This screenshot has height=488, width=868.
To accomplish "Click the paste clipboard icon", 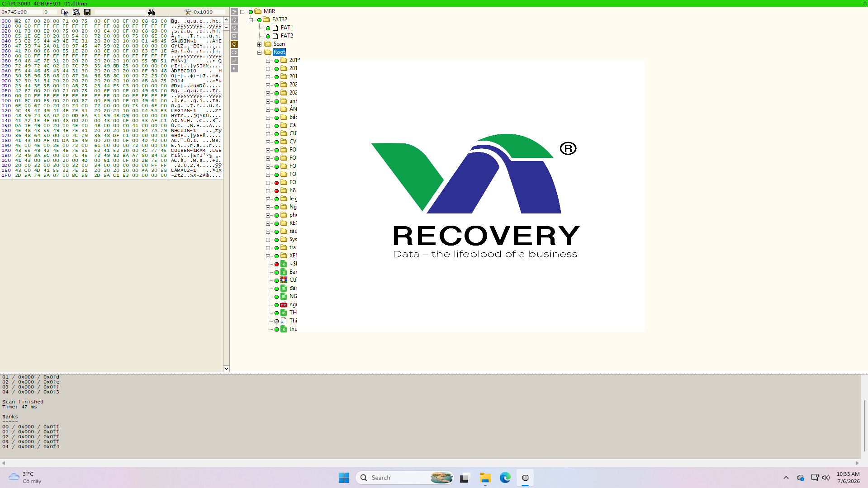I will coord(76,12).
